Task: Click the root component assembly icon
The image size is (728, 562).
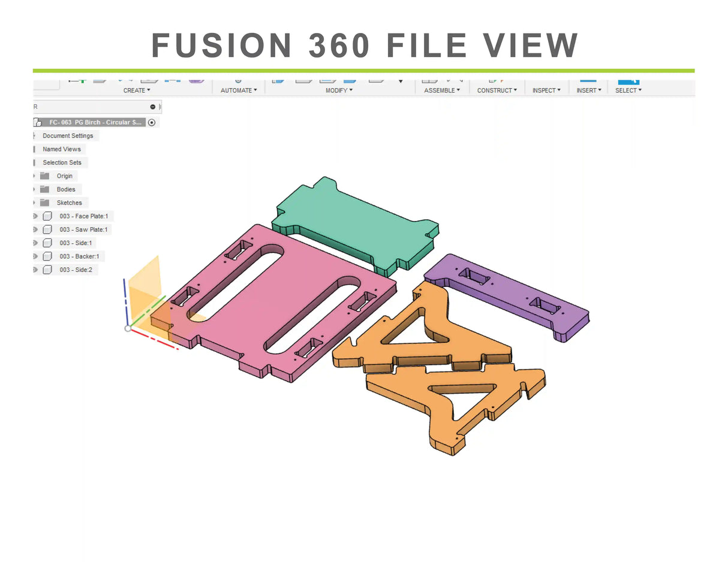Action: [x=38, y=122]
